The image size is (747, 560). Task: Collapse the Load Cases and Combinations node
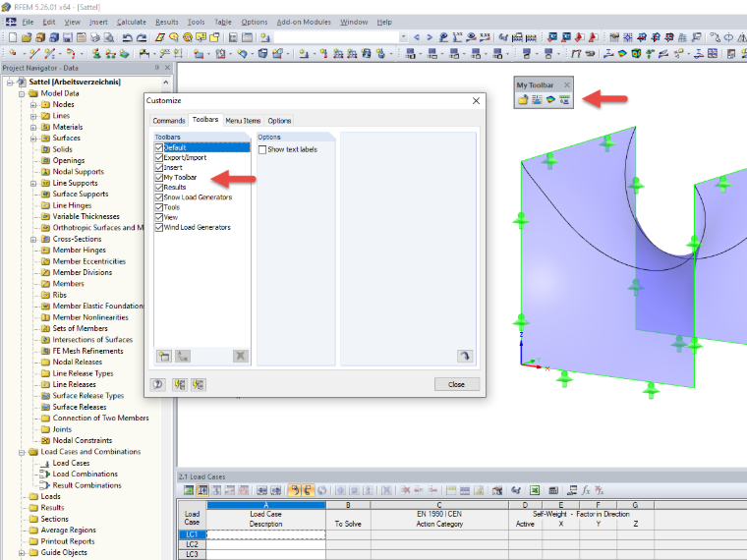tap(22, 452)
